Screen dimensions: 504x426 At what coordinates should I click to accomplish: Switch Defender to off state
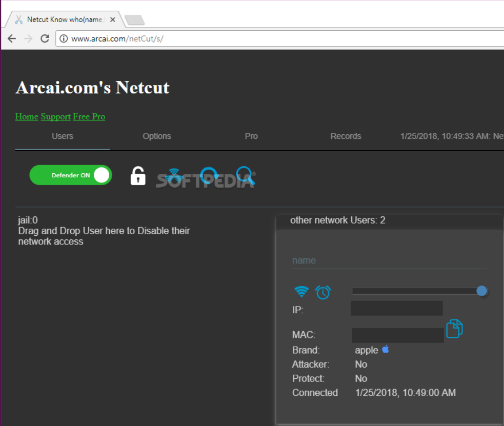click(x=101, y=175)
